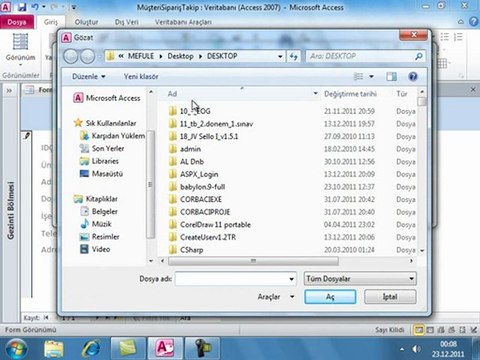Click Access help icon in ribbon corner
This screenshot has width=480, height=360.
473,22
